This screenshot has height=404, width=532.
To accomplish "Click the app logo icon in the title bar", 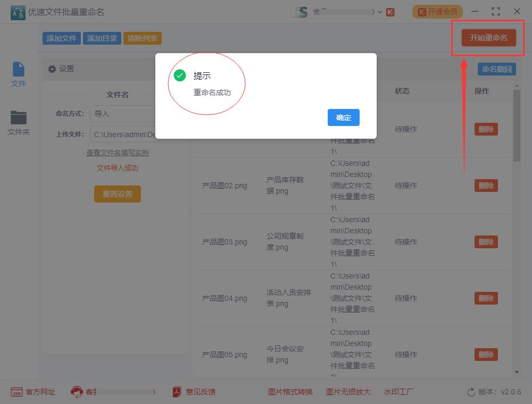I will [17, 11].
